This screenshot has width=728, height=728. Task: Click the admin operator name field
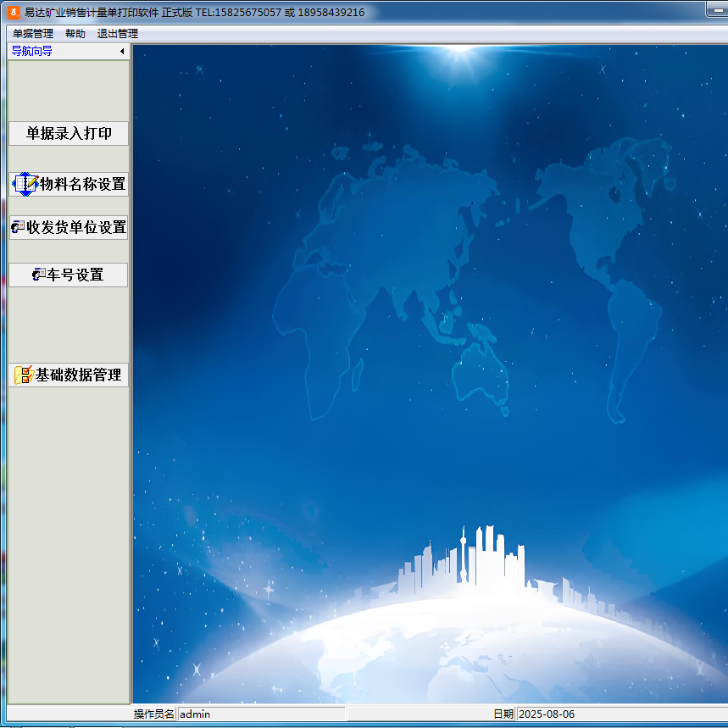click(x=261, y=714)
